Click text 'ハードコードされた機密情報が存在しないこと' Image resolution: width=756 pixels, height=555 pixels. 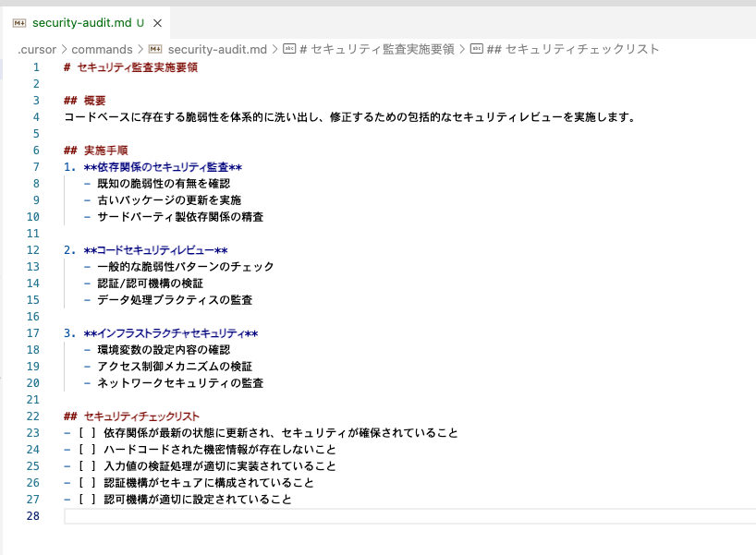tap(220, 450)
